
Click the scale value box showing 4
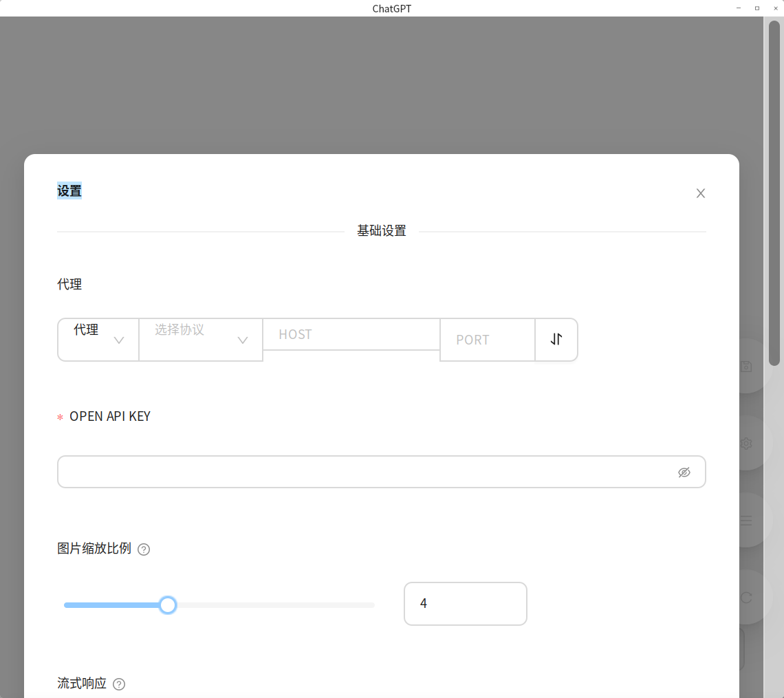point(465,603)
